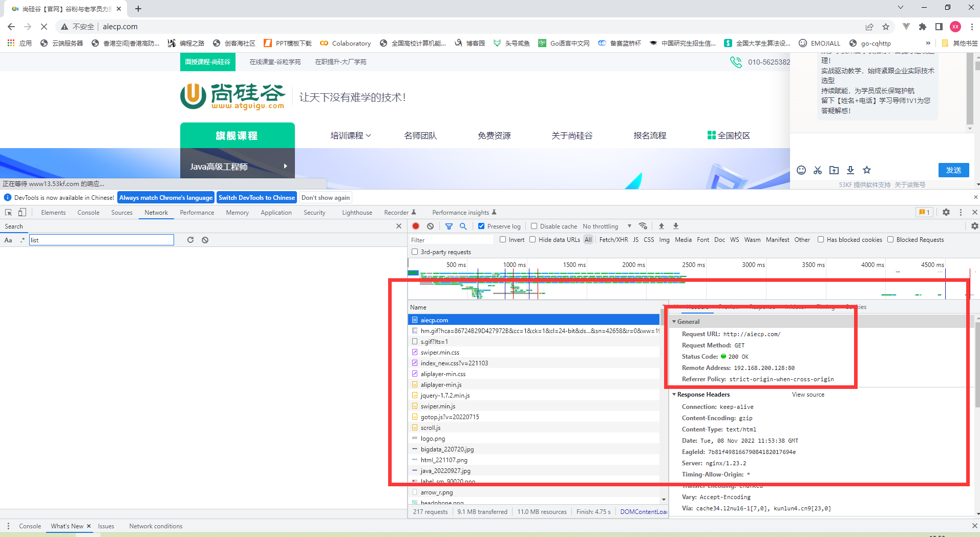Open network panel settings gear
The width and height of the screenshot is (980, 537).
(974, 226)
